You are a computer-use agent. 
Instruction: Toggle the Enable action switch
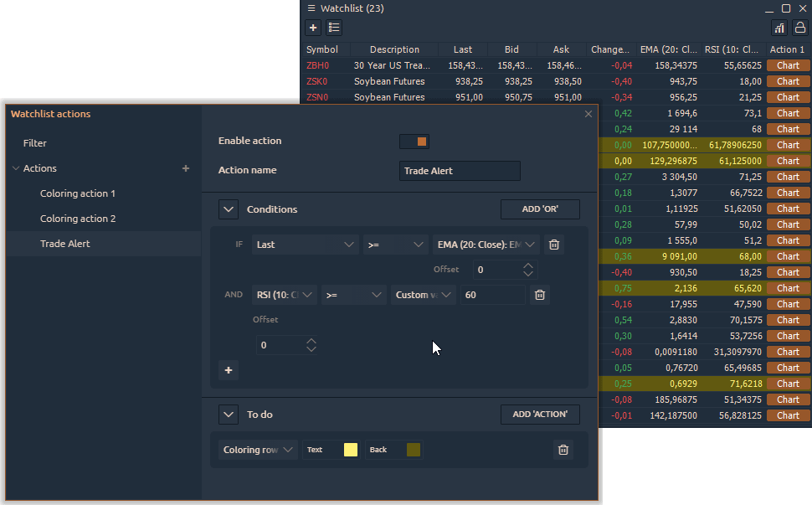point(414,142)
